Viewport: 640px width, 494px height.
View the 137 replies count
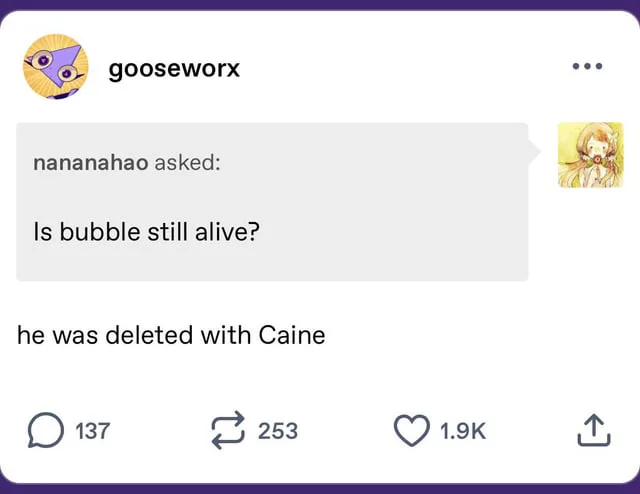[93, 431]
